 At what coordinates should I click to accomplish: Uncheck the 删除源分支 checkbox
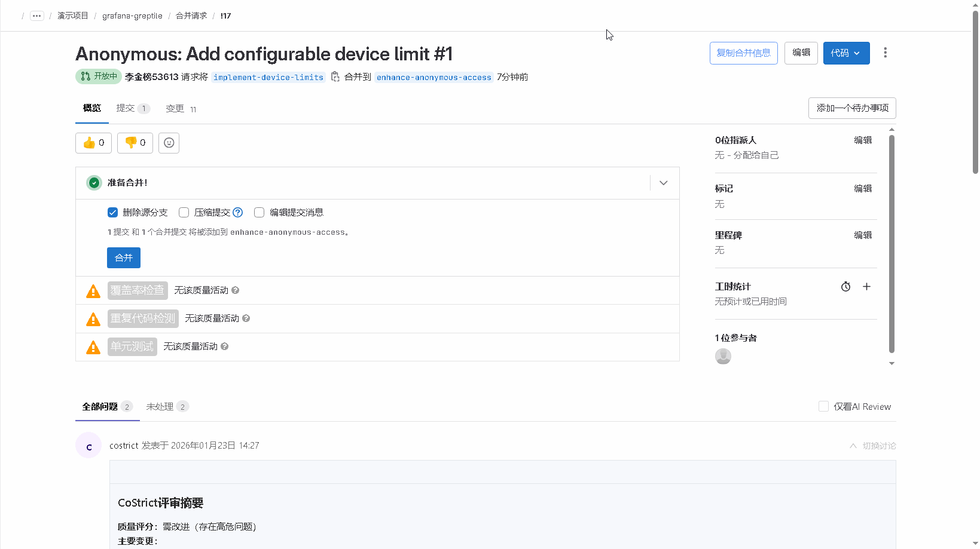click(112, 213)
